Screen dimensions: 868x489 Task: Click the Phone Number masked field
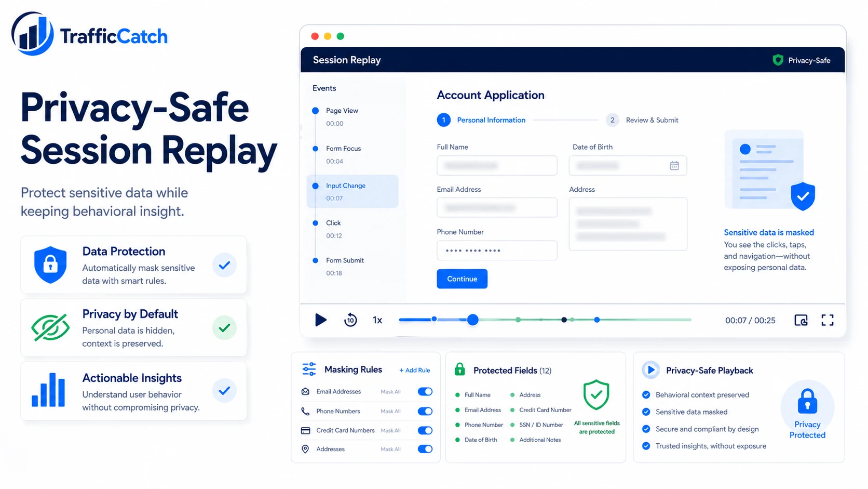pyautogui.click(x=497, y=250)
